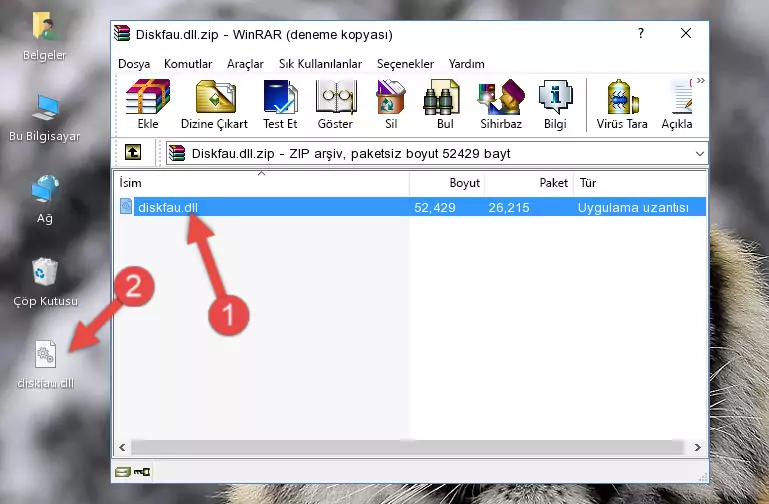Click the Sil delete icon
769x504 pixels.
click(391, 104)
